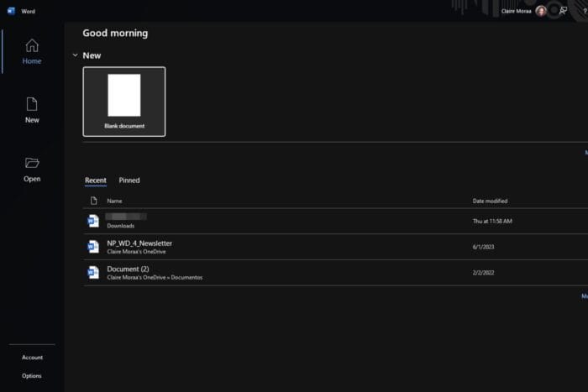Click the Word app logo
This screenshot has height=392, width=588.
[11, 11]
